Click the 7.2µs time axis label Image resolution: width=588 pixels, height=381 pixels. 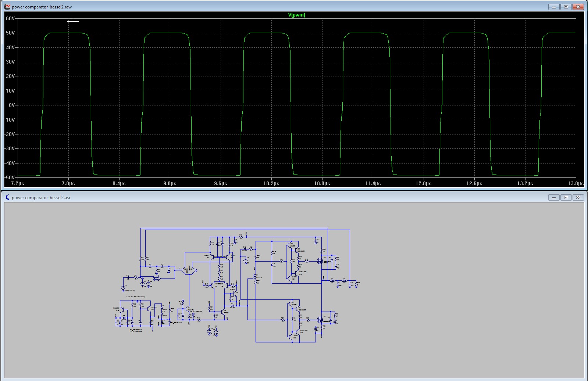click(x=18, y=183)
